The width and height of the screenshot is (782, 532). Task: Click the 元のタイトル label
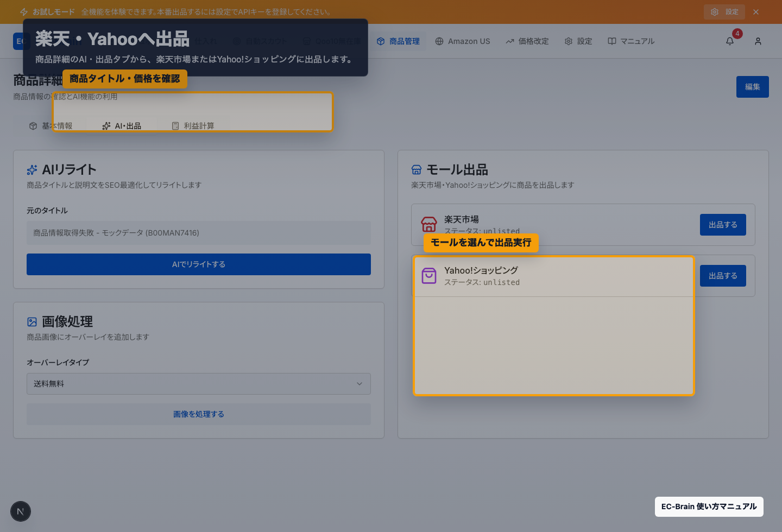click(x=47, y=211)
